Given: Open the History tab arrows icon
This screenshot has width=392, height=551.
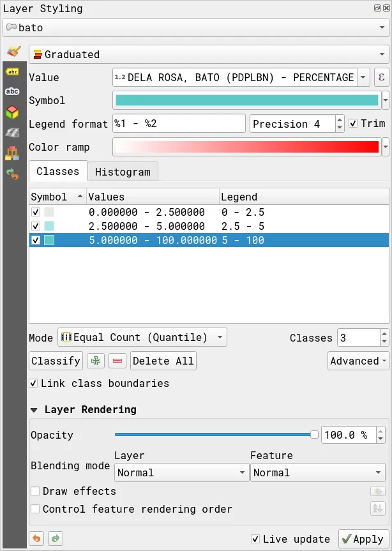Looking at the screenshot, I should (12, 174).
